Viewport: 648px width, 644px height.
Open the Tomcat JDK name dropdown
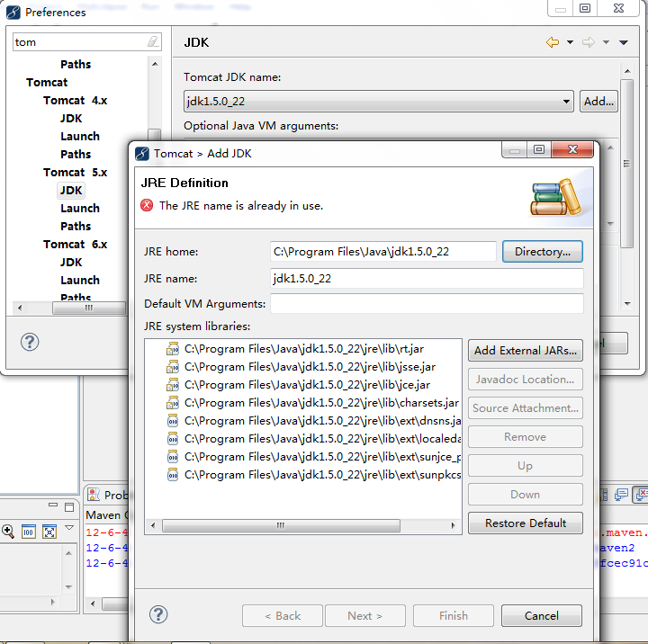(566, 102)
